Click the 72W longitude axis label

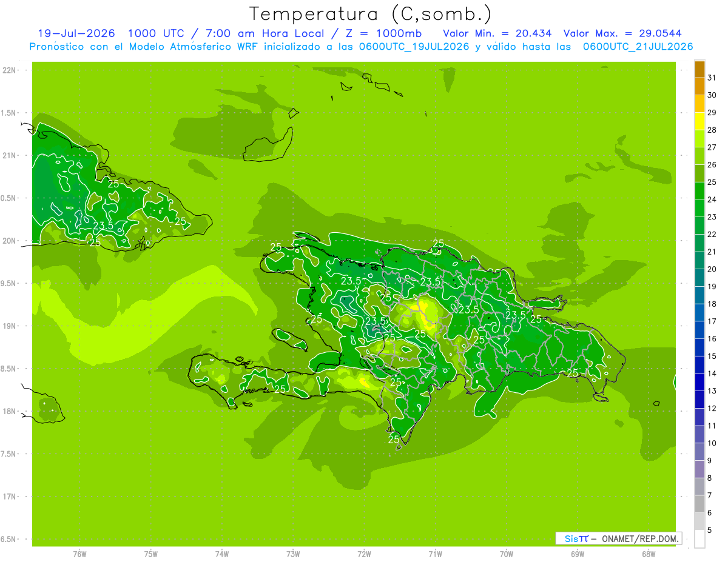coord(364,554)
